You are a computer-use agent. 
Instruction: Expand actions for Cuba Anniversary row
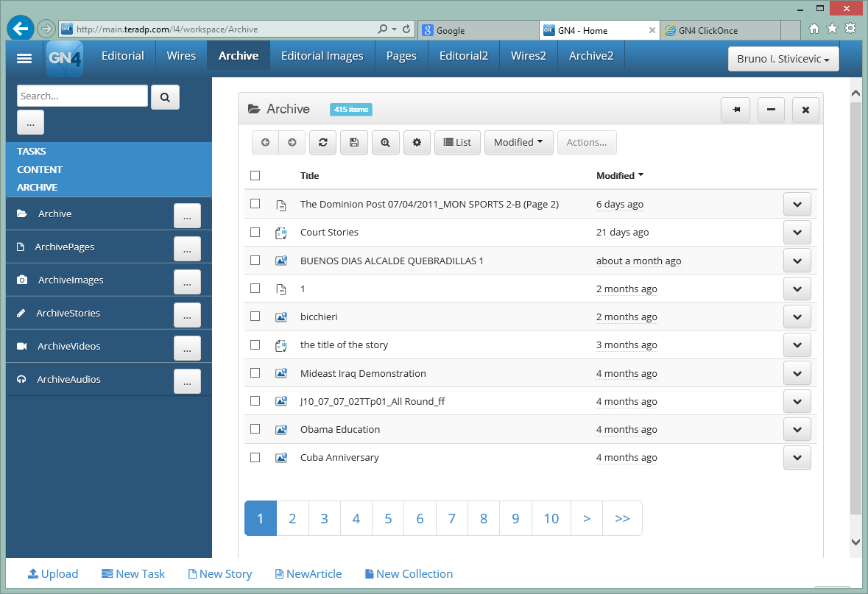coord(797,458)
